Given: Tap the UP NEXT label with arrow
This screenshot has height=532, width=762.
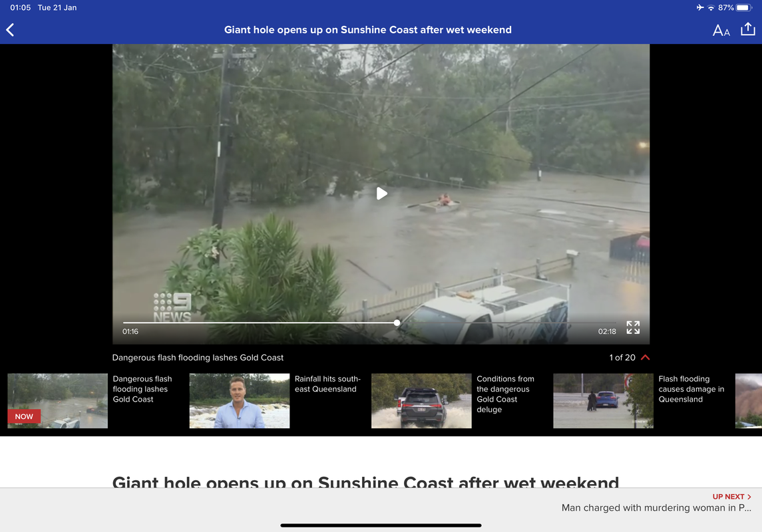Looking at the screenshot, I should point(732,497).
